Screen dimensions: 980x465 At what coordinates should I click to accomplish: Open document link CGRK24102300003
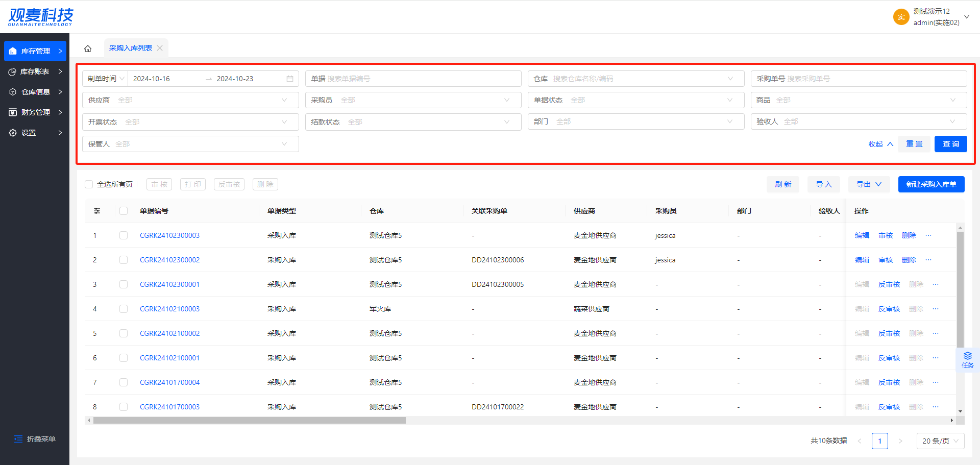point(169,235)
